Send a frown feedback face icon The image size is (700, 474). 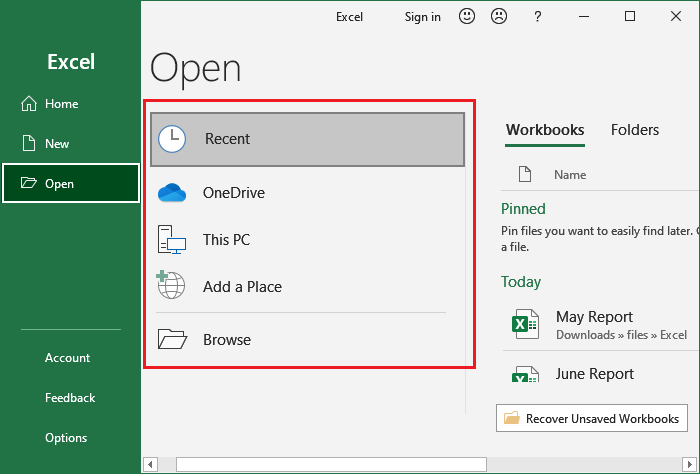[x=499, y=17]
